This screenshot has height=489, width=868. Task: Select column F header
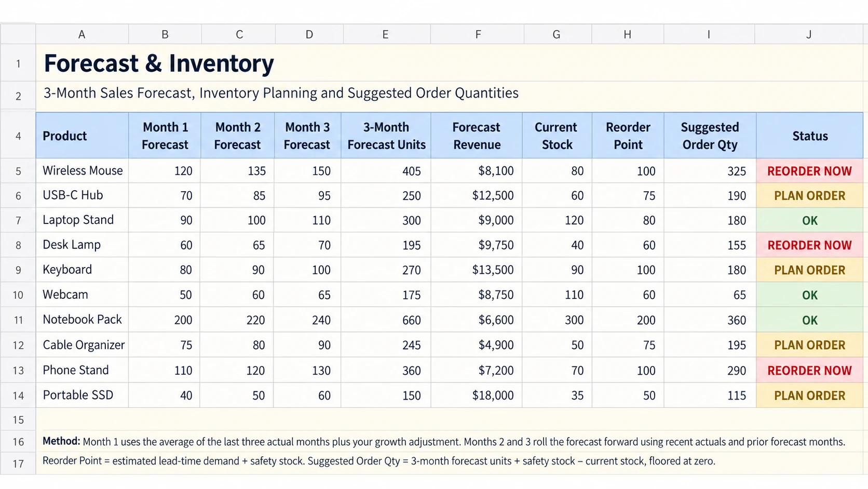click(478, 34)
